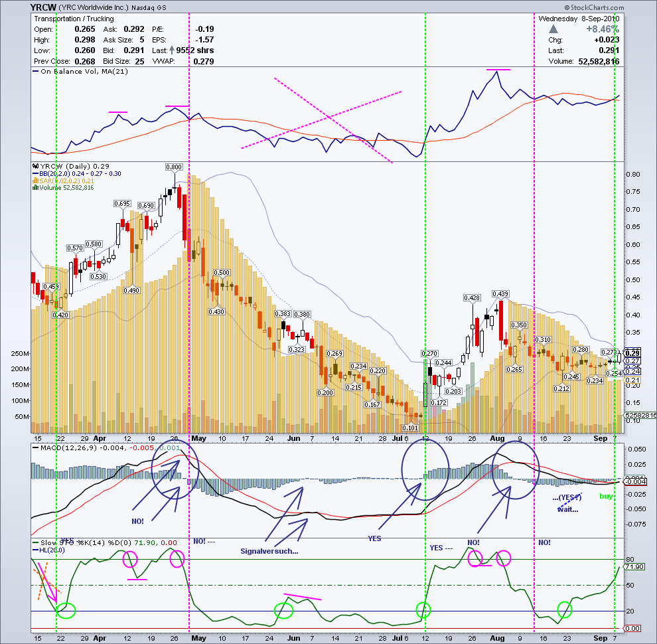
Task: Click the May label on price axis
Action: pos(199,438)
